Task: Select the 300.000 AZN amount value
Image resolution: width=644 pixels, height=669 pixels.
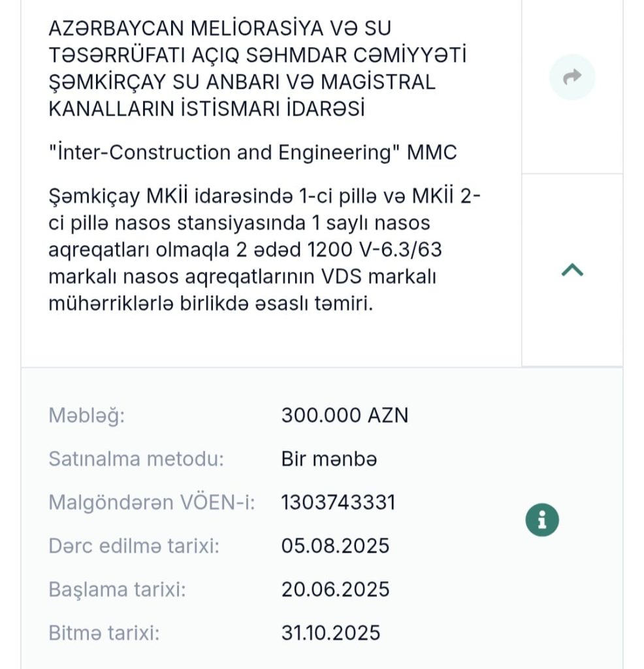Action: (344, 416)
